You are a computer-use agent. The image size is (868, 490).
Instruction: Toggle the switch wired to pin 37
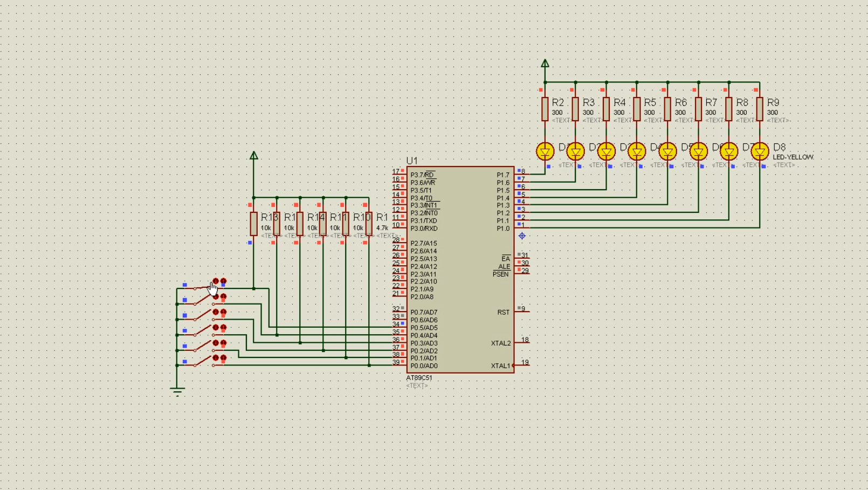[203, 330]
